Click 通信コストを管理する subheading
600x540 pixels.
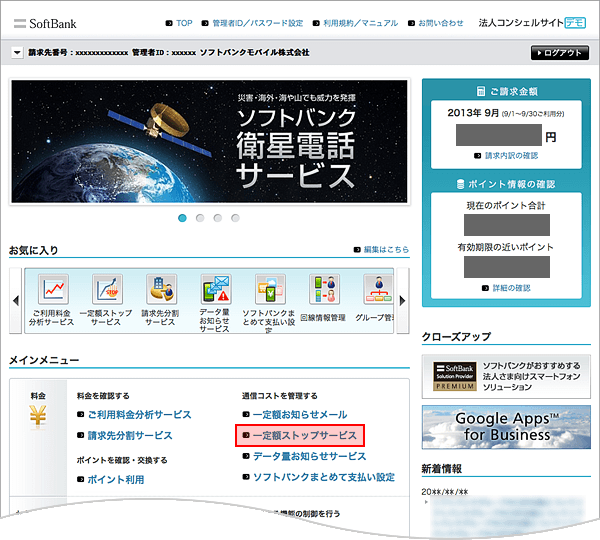[x=280, y=396]
